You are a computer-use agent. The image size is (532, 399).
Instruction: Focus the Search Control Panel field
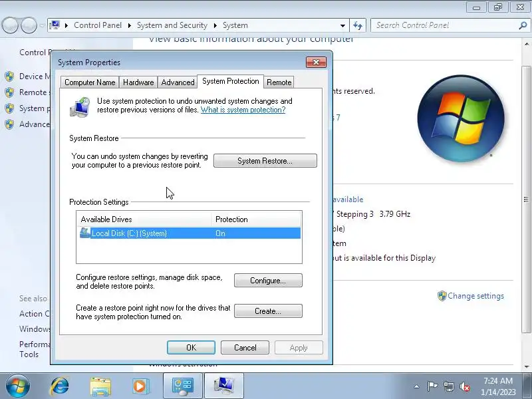[446, 25]
